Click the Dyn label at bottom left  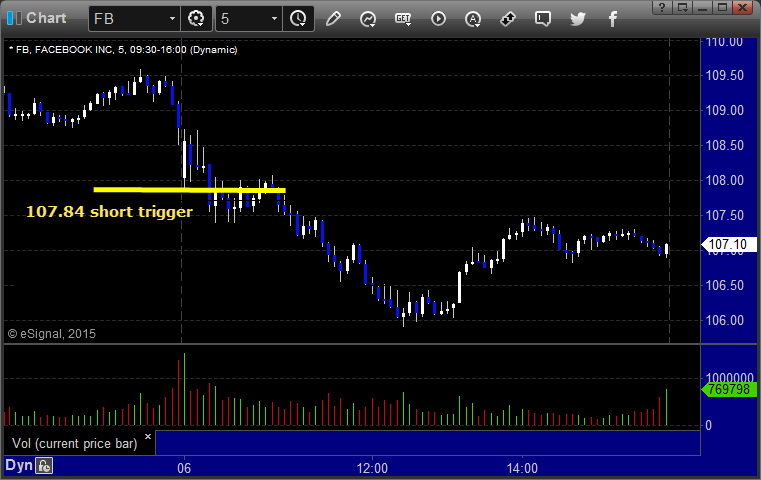[x=18, y=465]
